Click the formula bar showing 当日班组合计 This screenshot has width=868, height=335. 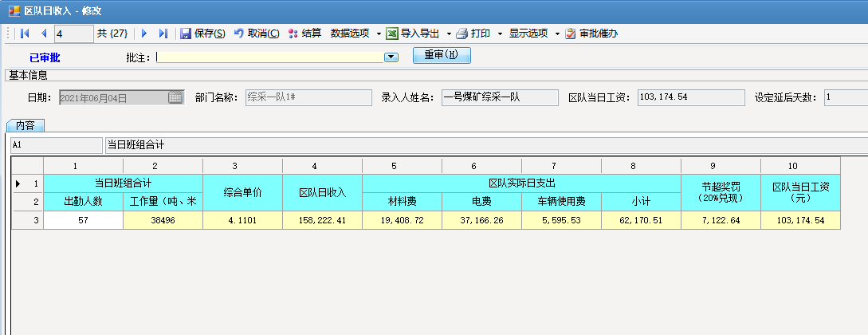coord(486,146)
